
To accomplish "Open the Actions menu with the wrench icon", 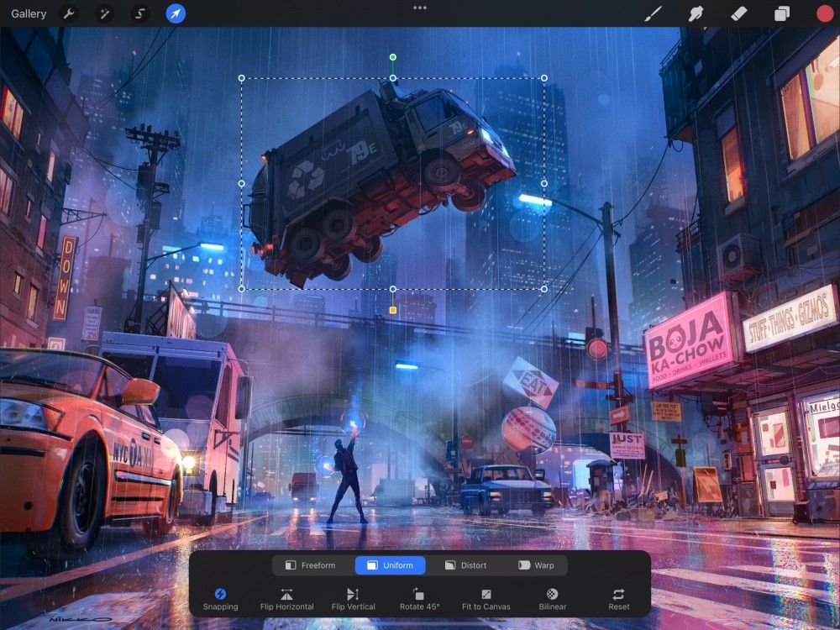I will [x=68, y=13].
